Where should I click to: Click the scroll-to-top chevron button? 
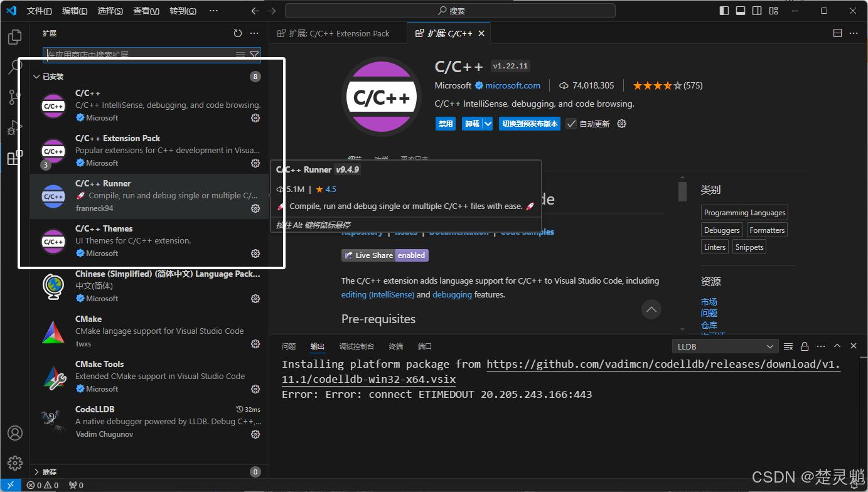[651, 309]
